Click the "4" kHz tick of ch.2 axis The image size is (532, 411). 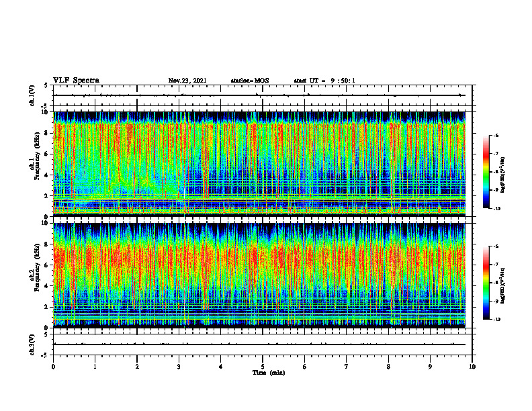pos(46,286)
